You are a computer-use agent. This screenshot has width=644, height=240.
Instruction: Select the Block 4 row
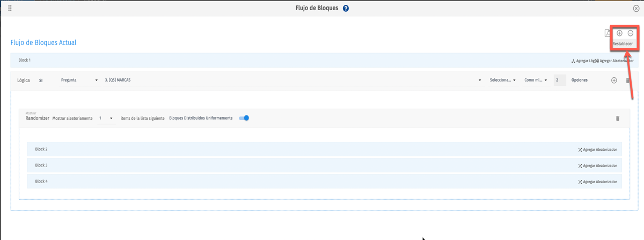324,181
